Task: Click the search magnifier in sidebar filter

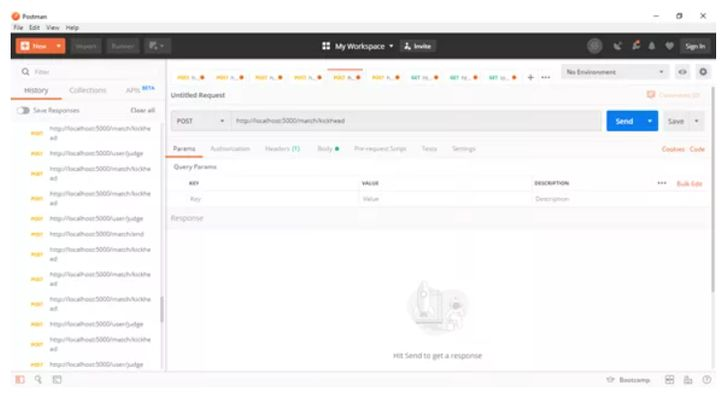Action: pos(26,72)
